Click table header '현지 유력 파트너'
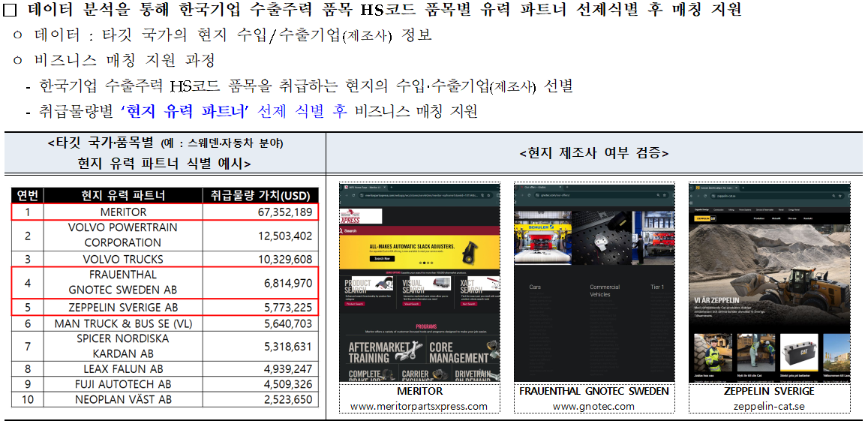Image resolution: width=868 pixels, height=427 pixels. tap(123, 196)
